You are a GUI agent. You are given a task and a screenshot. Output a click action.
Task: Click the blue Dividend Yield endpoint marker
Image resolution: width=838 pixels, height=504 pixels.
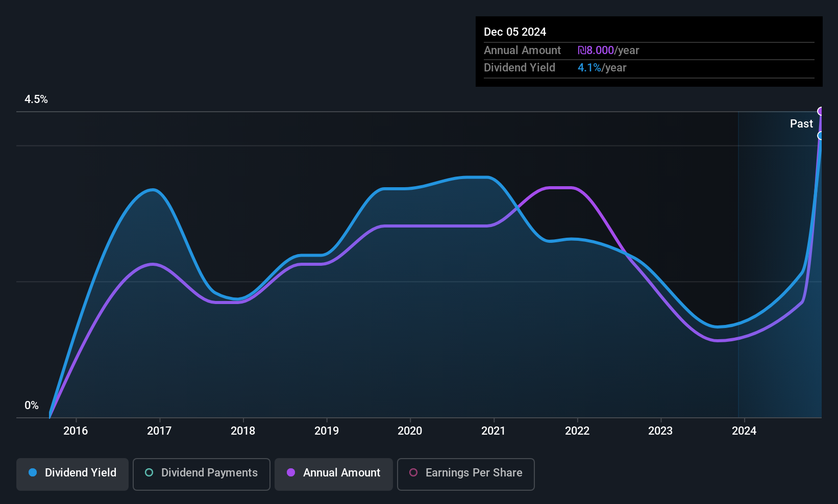click(x=821, y=136)
